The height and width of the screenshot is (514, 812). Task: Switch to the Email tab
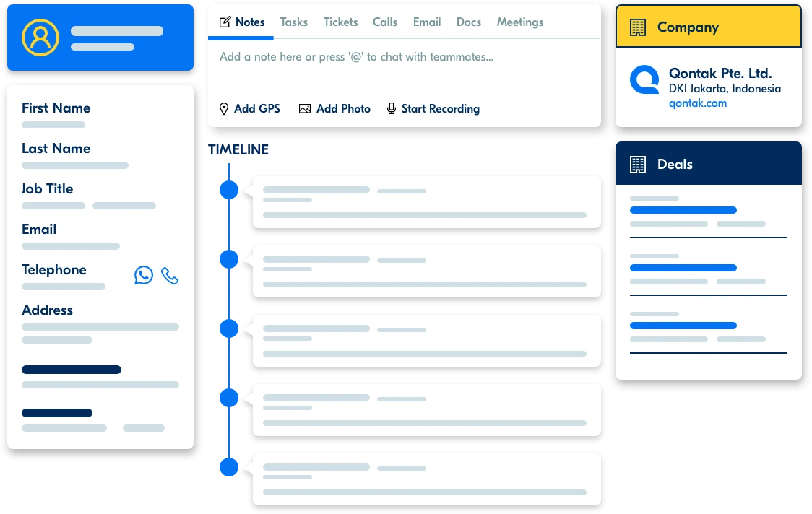(427, 22)
